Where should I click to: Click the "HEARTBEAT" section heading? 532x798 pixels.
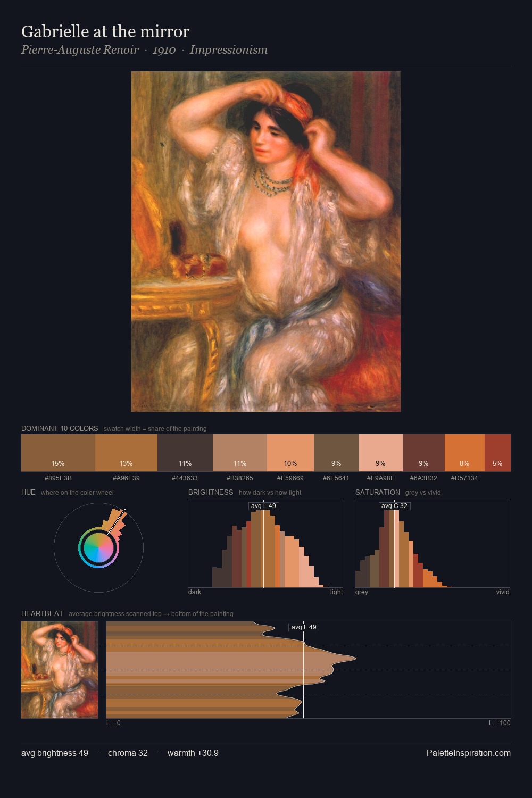pyautogui.click(x=42, y=613)
